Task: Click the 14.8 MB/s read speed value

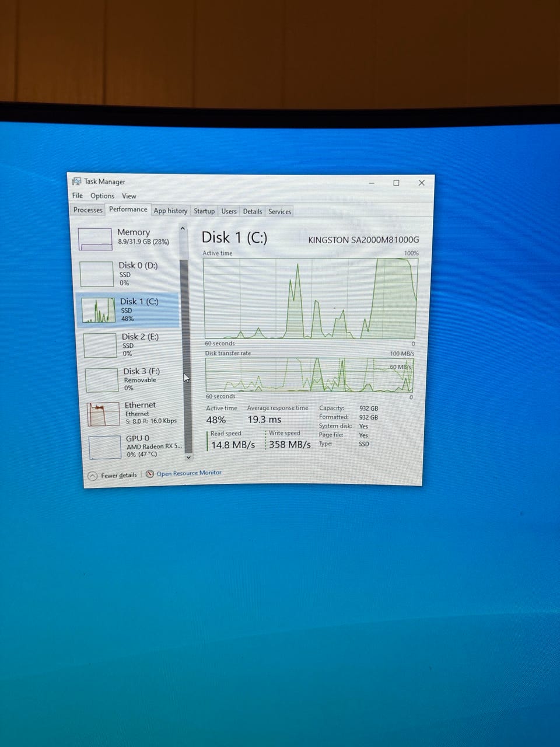Action: click(233, 445)
